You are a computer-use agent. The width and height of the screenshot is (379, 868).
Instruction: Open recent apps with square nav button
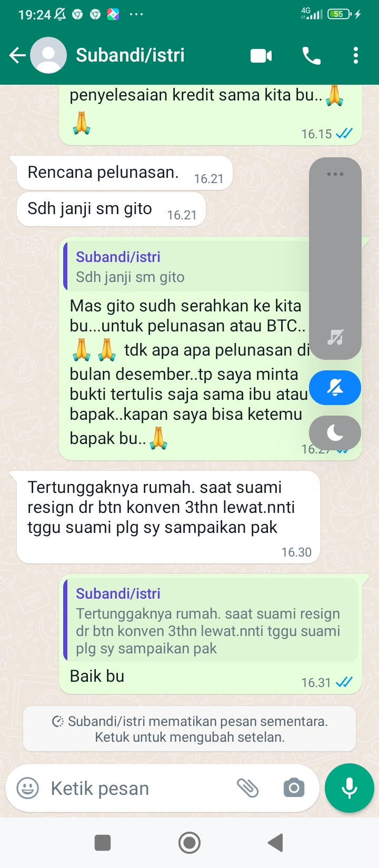[103, 842]
